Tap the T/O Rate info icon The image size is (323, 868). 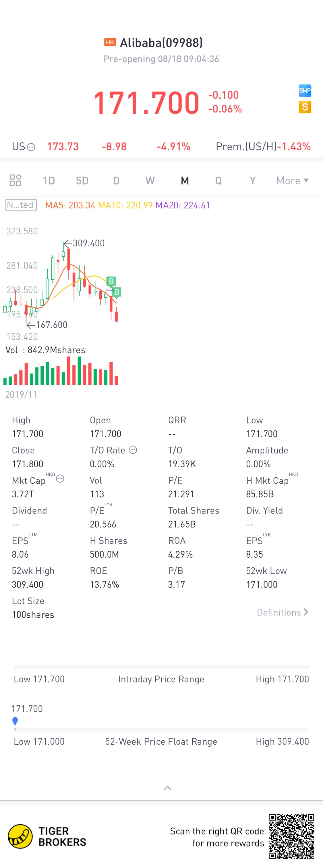point(133,450)
